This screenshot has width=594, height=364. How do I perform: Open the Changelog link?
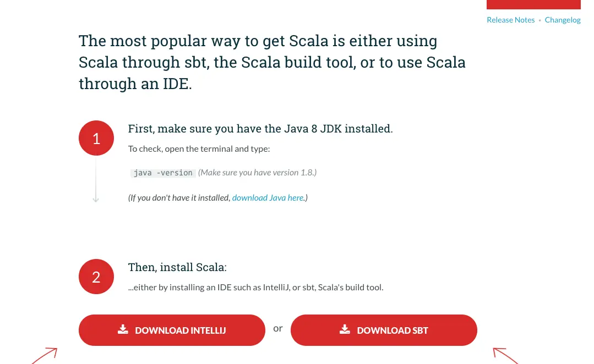coord(563,20)
